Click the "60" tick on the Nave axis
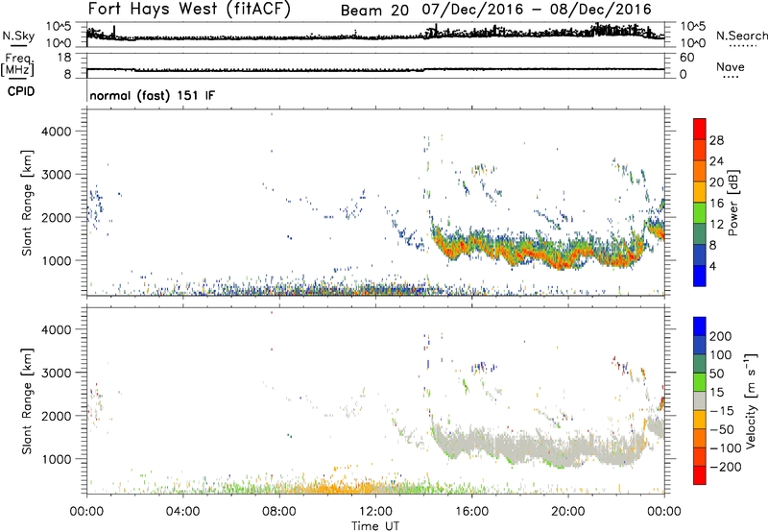 coord(686,58)
